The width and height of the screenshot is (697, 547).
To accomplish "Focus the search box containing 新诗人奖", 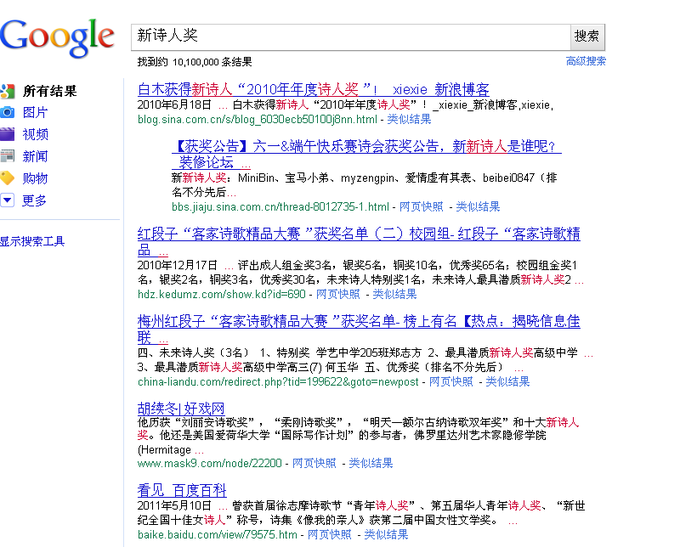I will (351, 36).
